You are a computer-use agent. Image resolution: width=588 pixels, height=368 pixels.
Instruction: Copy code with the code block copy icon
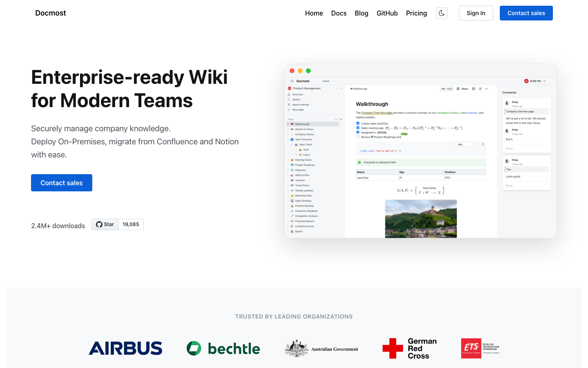click(x=483, y=144)
